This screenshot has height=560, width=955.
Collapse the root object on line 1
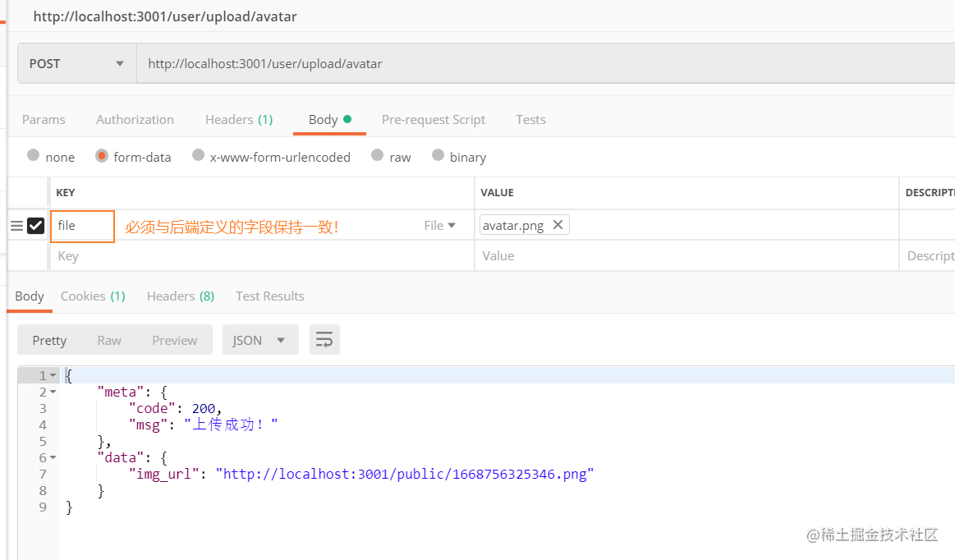pos(53,375)
